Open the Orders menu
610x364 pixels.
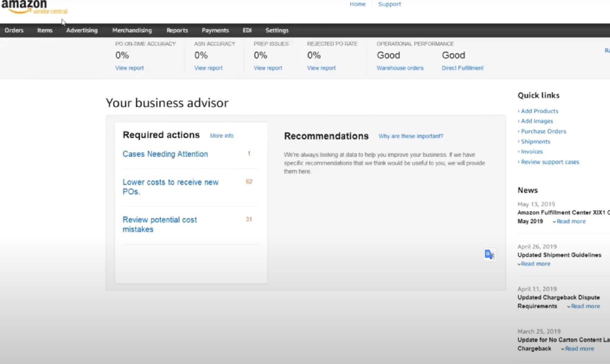14,30
